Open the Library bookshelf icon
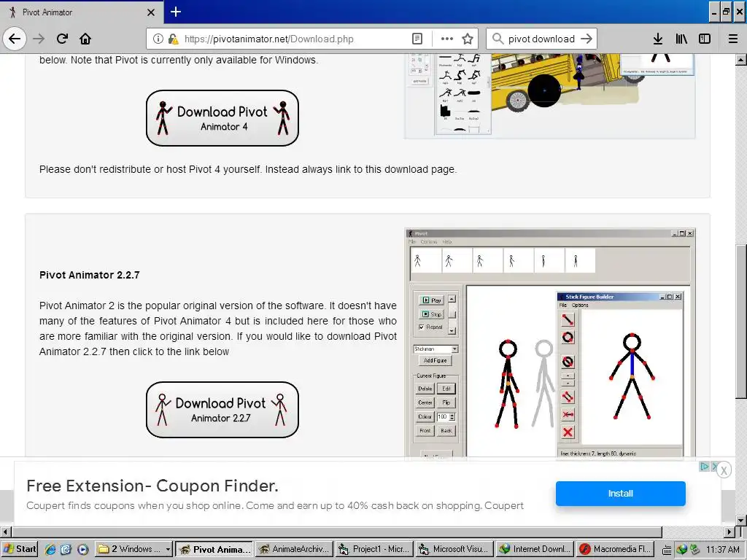The width and height of the screenshot is (747, 560). click(681, 39)
